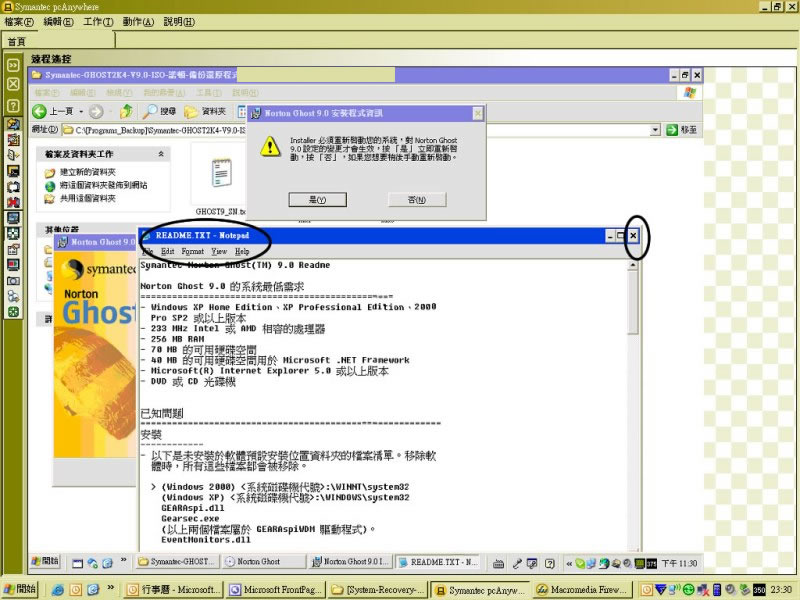Expand the remote quick launch chevron
Screen dimensions: 800x600
pyautogui.click(x=123, y=560)
